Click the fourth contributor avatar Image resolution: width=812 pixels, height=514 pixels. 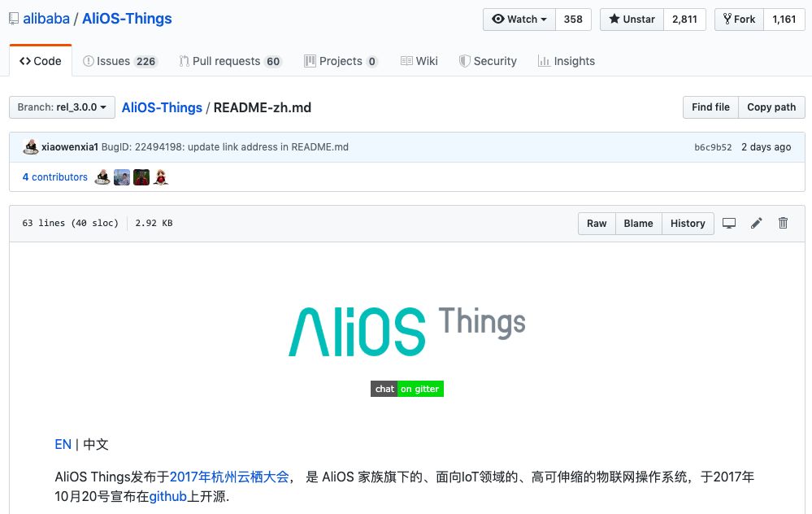pos(161,177)
